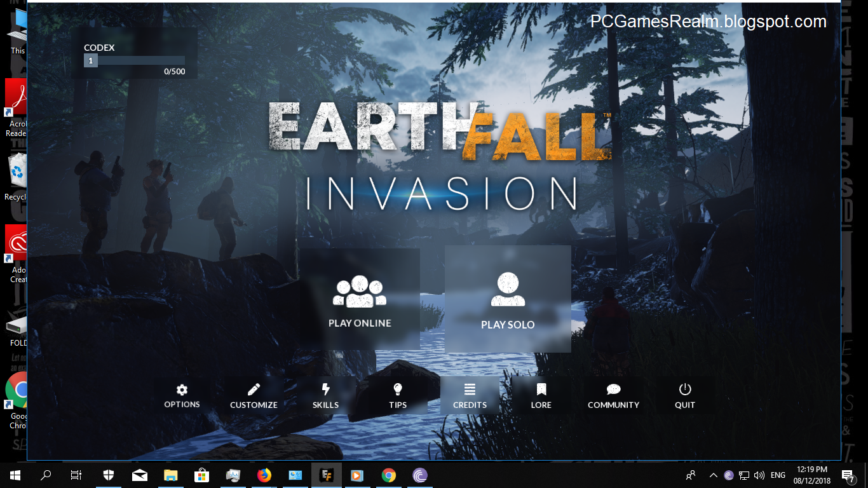Open network status in system tray
The height and width of the screenshot is (488, 868).
pyautogui.click(x=744, y=475)
